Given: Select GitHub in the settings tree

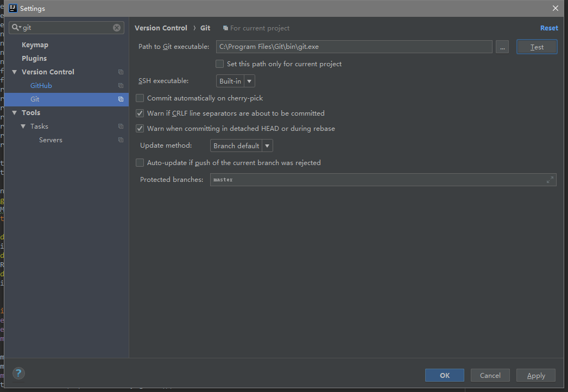Looking at the screenshot, I should [x=41, y=86].
